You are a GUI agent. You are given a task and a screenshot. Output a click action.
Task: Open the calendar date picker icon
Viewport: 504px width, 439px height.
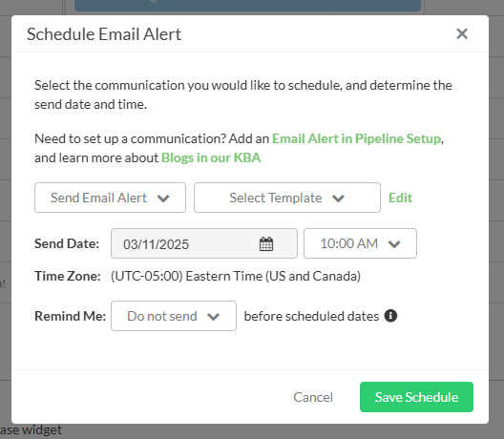(x=266, y=244)
